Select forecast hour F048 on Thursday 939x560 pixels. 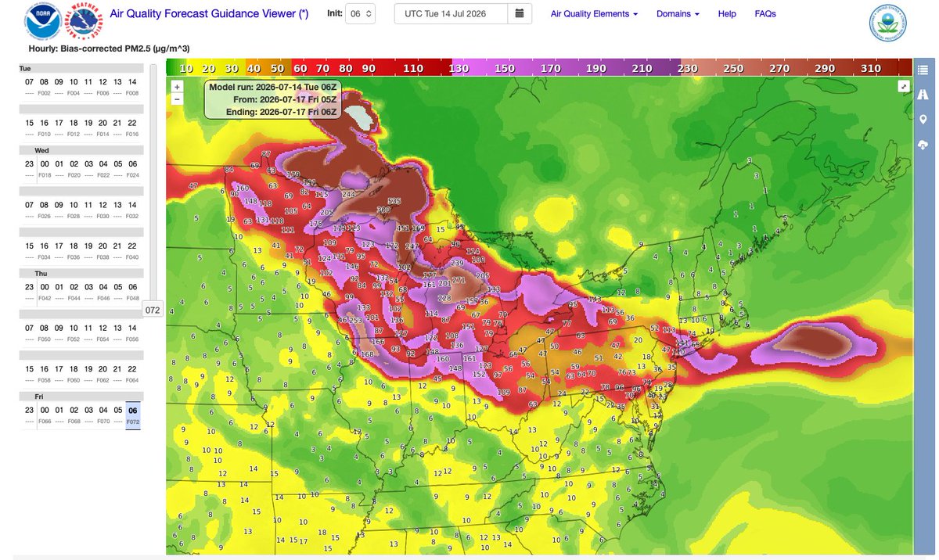coord(132,300)
